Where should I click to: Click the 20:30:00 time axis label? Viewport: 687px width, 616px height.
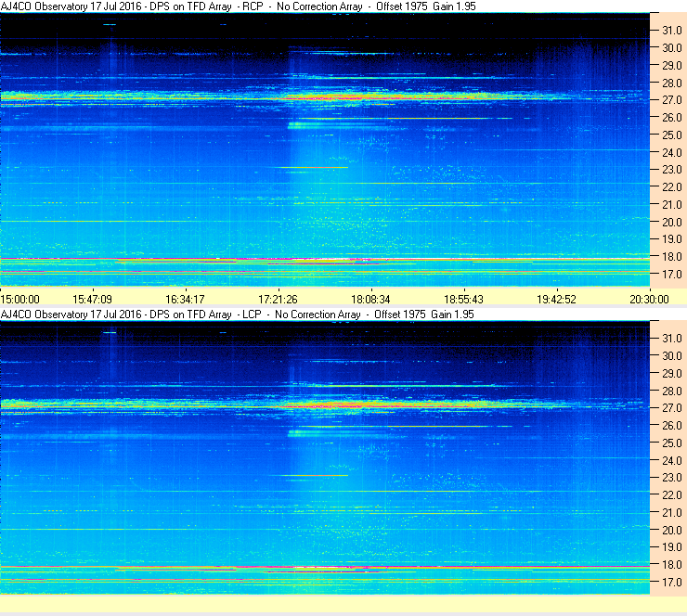pyautogui.click(x=649, y=299)
